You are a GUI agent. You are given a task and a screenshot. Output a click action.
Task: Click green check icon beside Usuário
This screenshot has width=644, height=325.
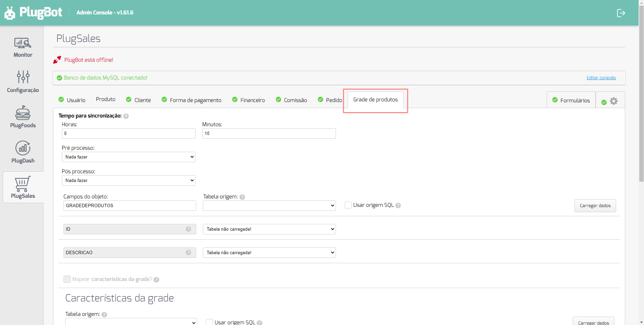point(61,99)
